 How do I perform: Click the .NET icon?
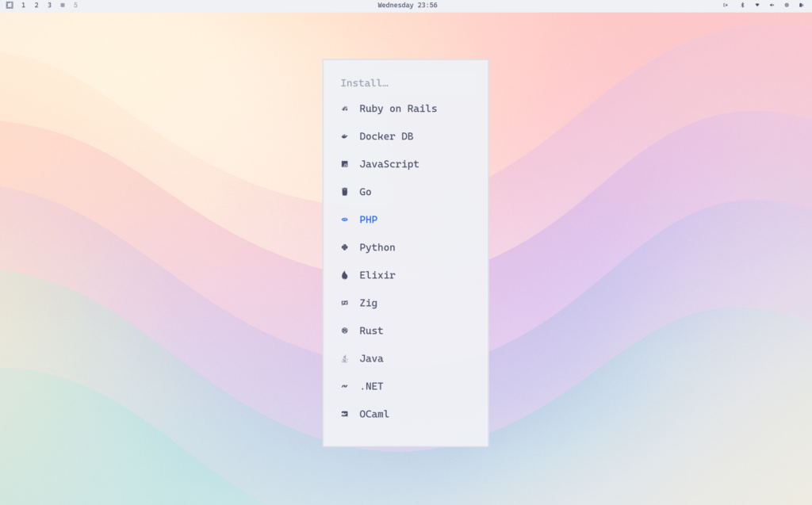pyautogui.click(x=345, y=386)
